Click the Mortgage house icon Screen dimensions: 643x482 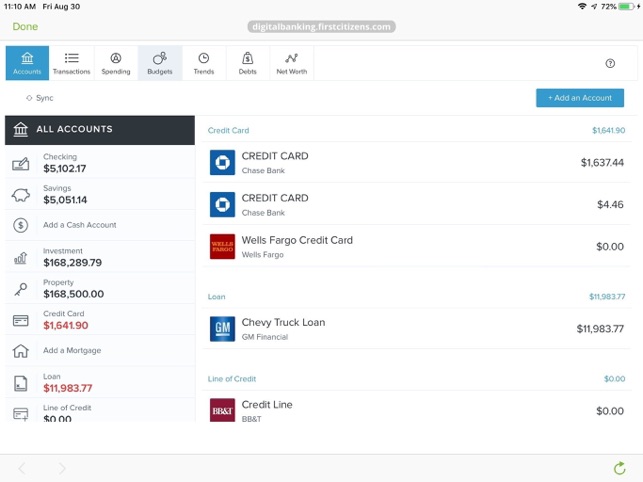pos(21,351)
